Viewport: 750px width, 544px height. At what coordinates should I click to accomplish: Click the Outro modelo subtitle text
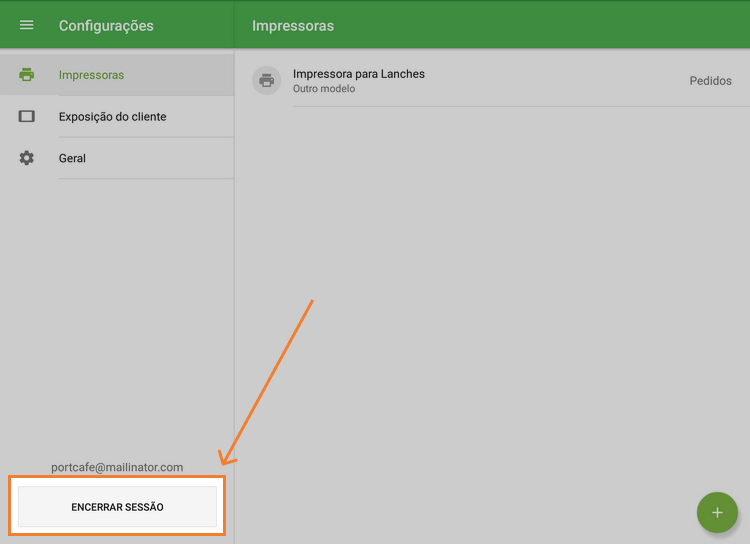[323, 89]
